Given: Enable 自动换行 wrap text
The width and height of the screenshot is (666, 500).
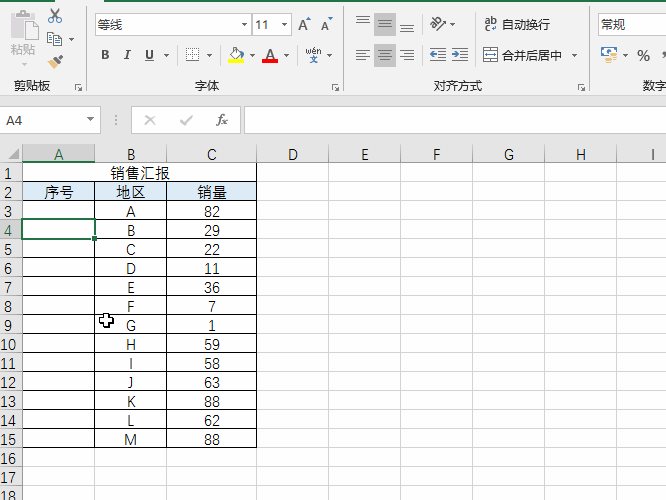Looking at the screenshot, I should click(x=517, y=24).
